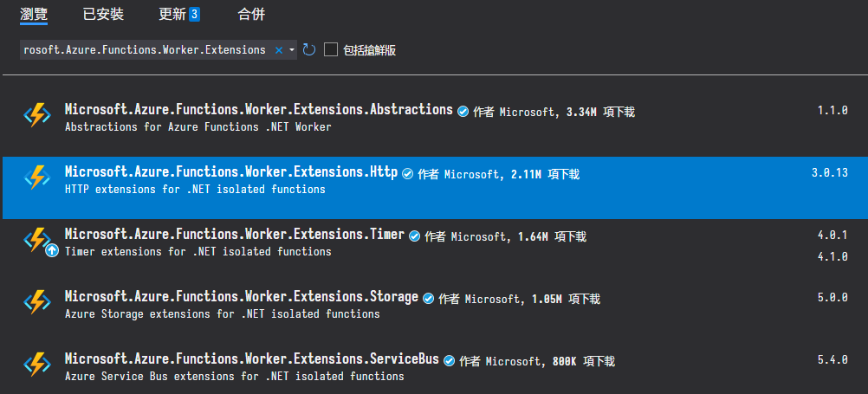
Task: Click description 'HTTP extensions for .NET isolated functions'
Action: (195, 190)
